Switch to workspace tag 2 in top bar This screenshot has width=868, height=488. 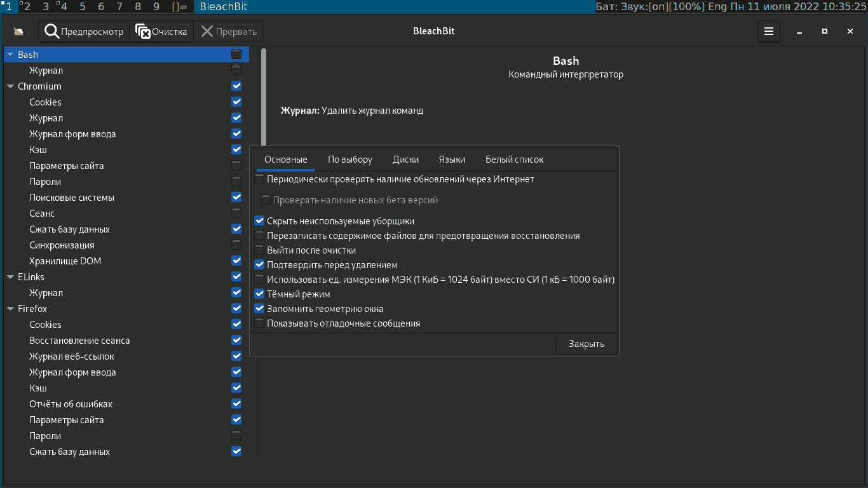tap(27, 7)
